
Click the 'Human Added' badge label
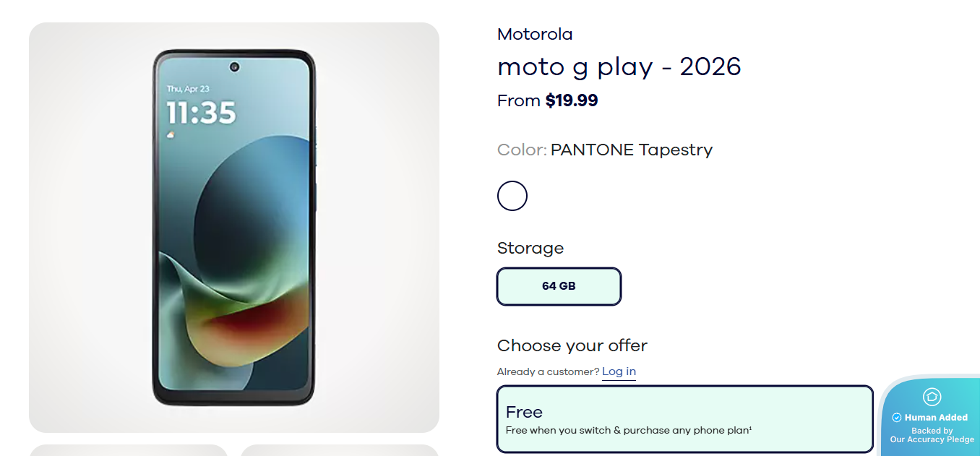pyautogui.click(x=936, y=418)
